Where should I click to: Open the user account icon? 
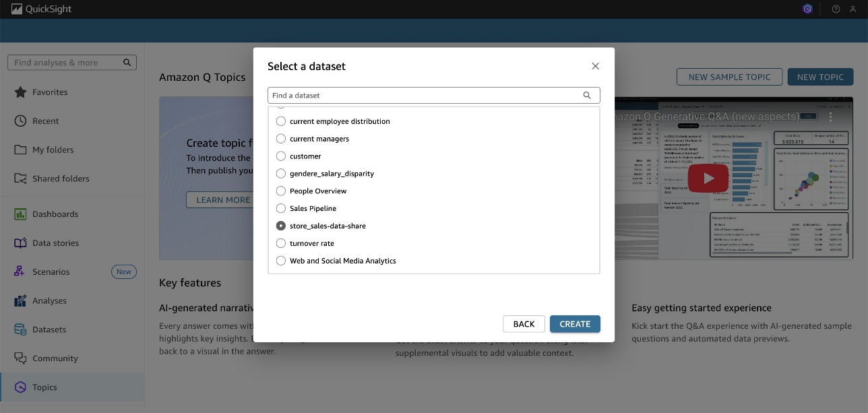(x=854, y=9)
